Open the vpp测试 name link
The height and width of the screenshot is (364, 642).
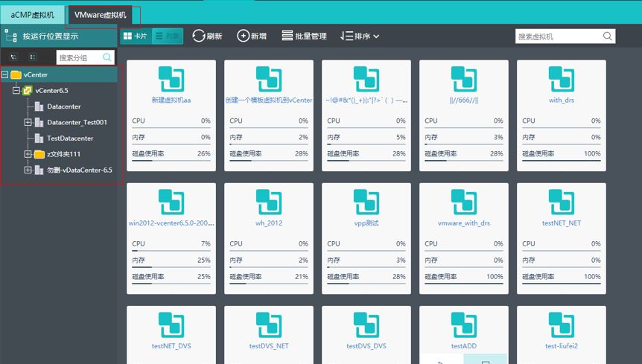point(366,223)
